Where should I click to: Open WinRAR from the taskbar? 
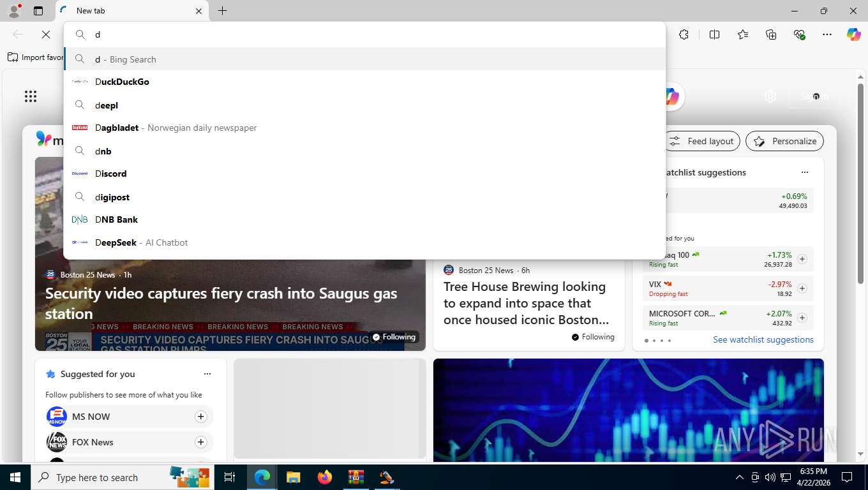[355, 477]
